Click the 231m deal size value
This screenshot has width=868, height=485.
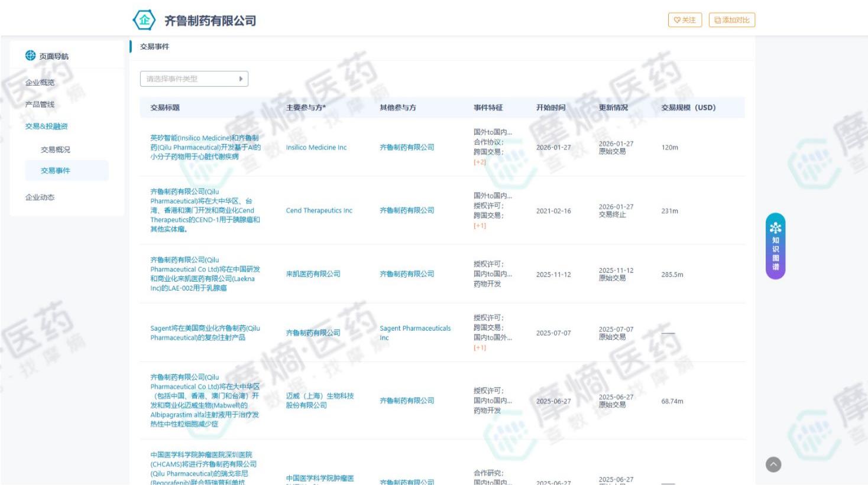click(670, 211)
